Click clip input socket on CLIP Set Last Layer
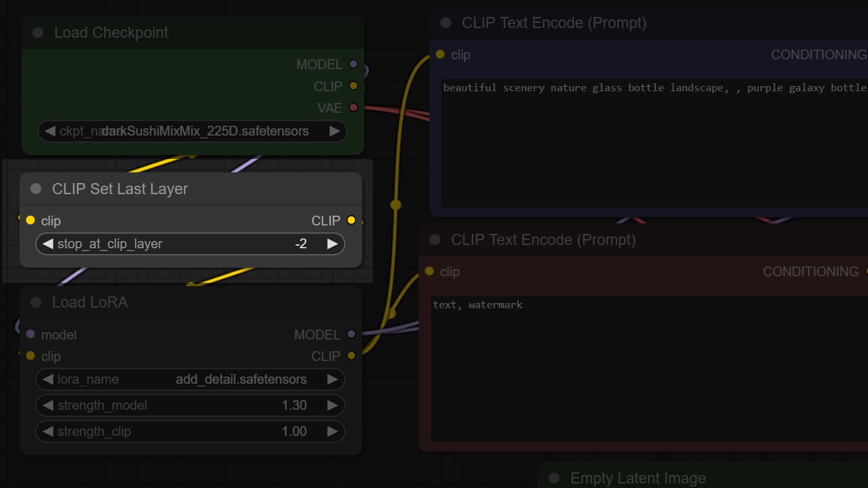868x488 pixels. (30, 220)
